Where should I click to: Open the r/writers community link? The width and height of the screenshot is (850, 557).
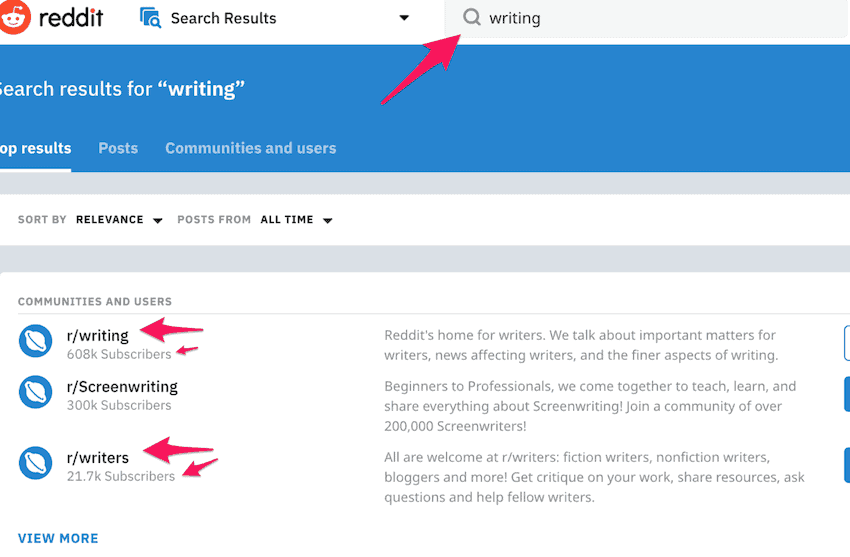click(98, 458)
